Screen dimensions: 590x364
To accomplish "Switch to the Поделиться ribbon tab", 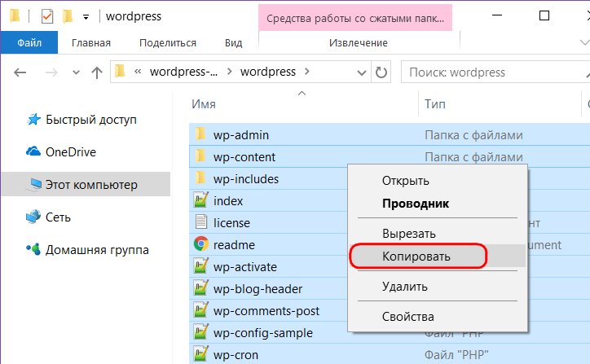I will point(168,43).
